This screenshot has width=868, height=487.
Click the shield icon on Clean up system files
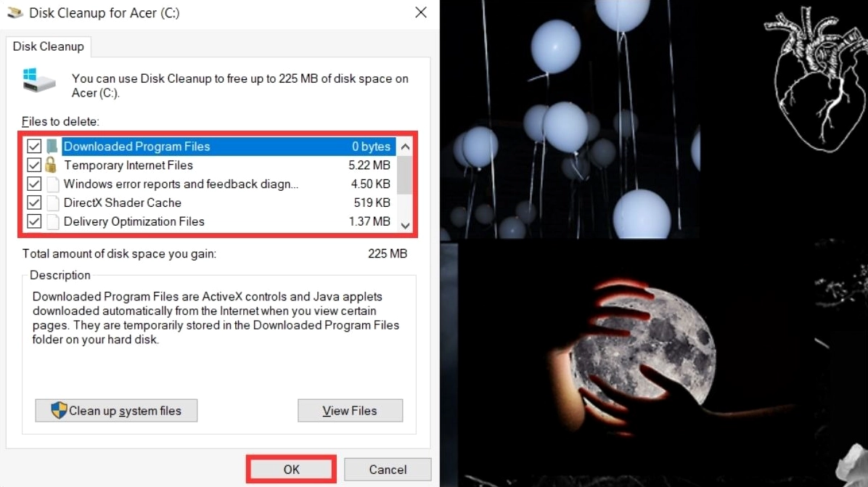(x=59, y=410)
